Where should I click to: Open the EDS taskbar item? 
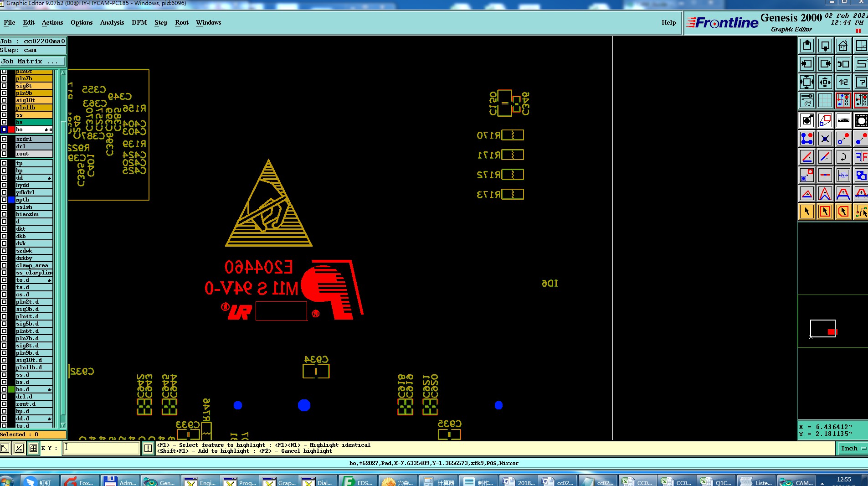pos(357,481)
